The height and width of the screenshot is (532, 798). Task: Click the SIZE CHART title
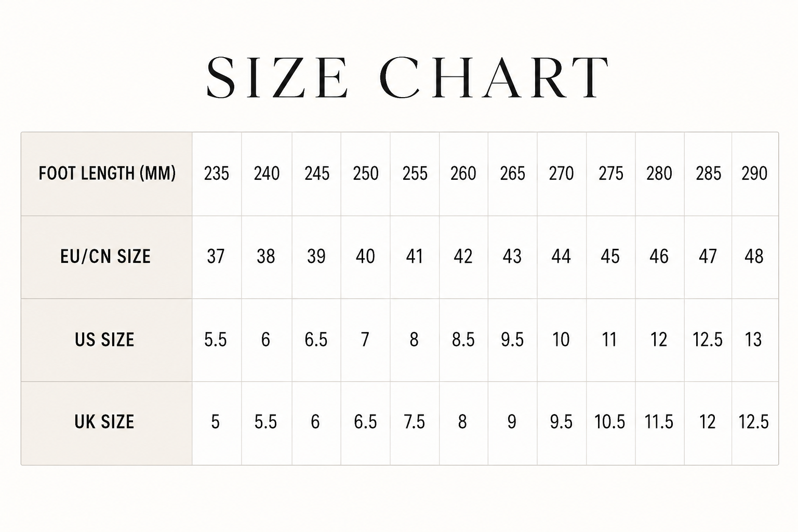coord(407,77)
